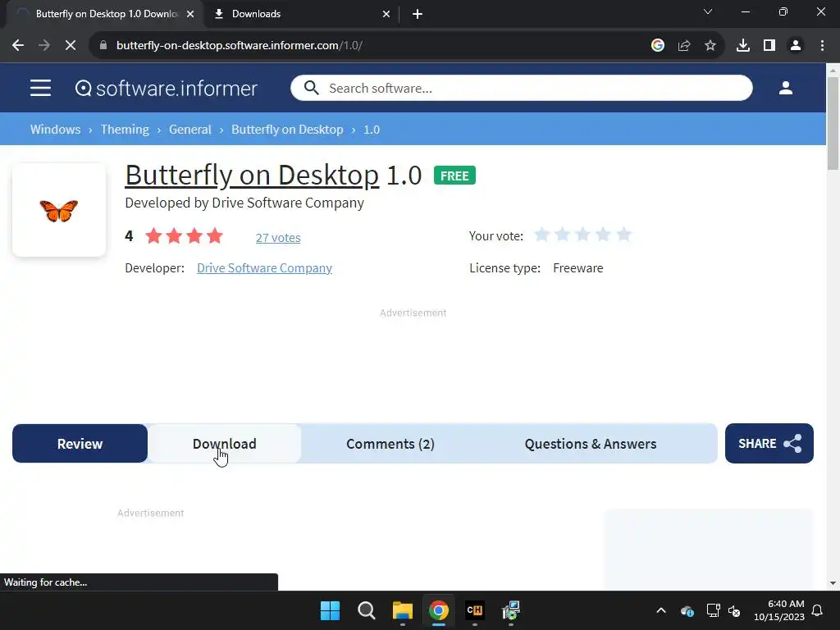Click the Butterfly on Desktop title link

click(x=252, y=176)
